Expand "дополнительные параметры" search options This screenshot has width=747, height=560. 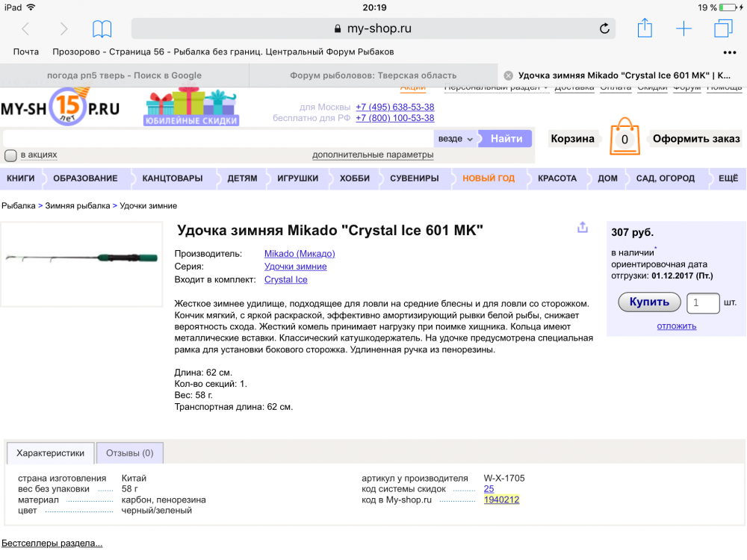pos(372,155)
